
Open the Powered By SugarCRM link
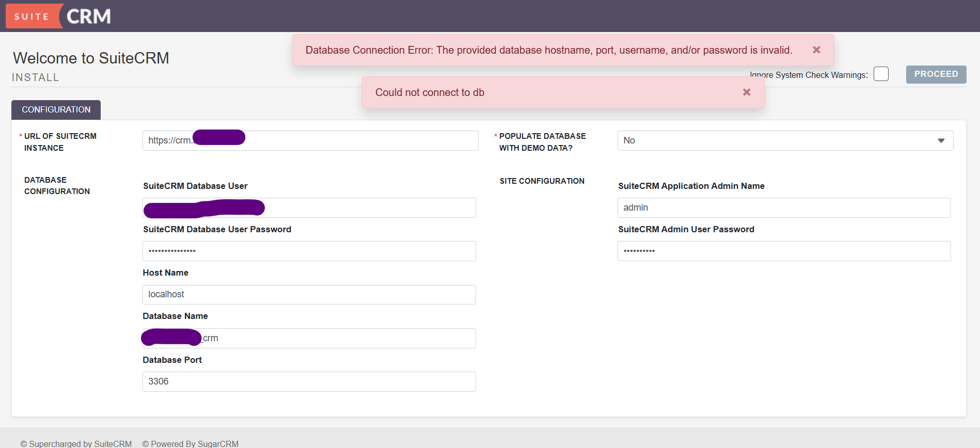tap(191, 443)
